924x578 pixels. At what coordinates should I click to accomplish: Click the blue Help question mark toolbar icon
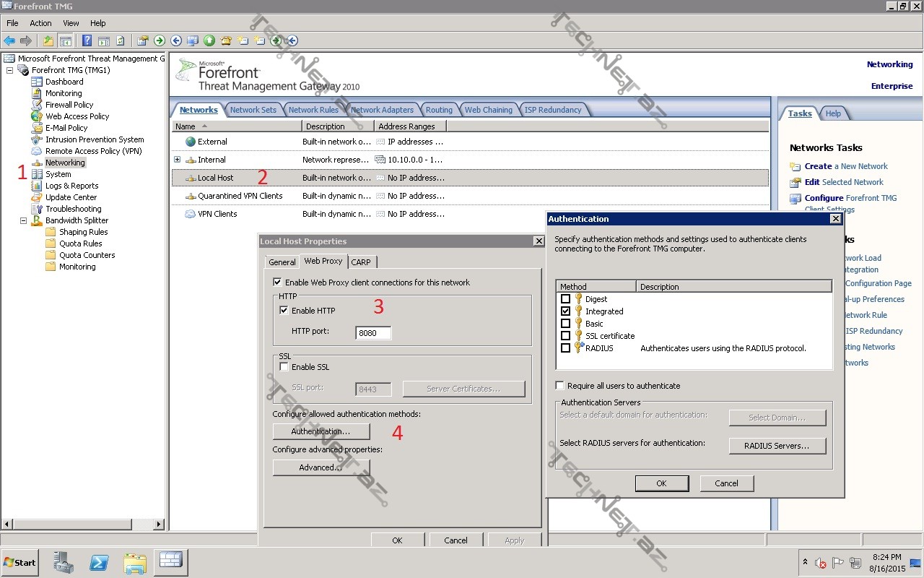pyautogui.click(x=87, y=40)
